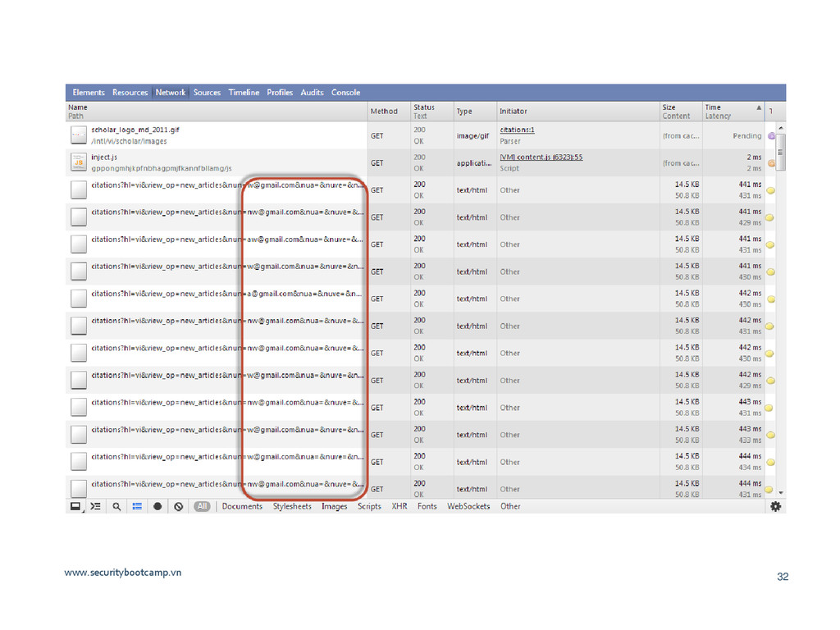Click the scrollbar up arrow
Viewport: 840px width, 630px height.
(781, 128)
